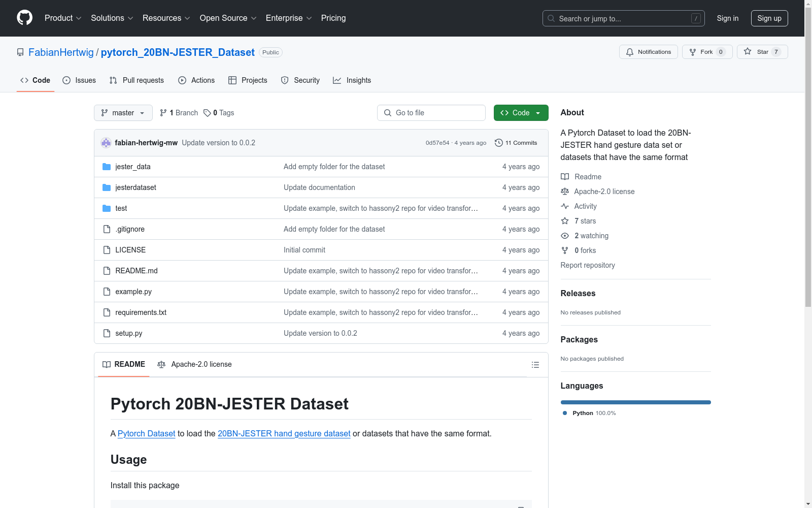The height and width of the screenshot is (508, 812).
Task: Open commit hash 0d57e54
Action: tap(437, 143)
